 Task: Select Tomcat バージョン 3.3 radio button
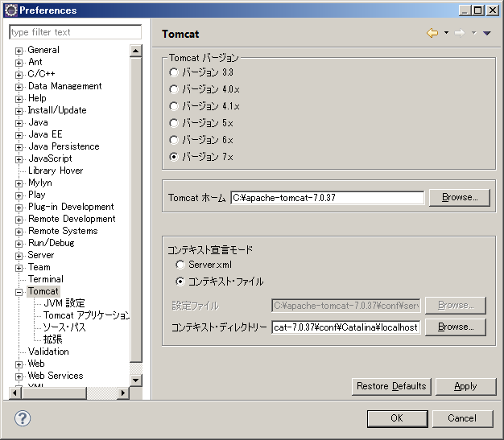pos(174,72)
